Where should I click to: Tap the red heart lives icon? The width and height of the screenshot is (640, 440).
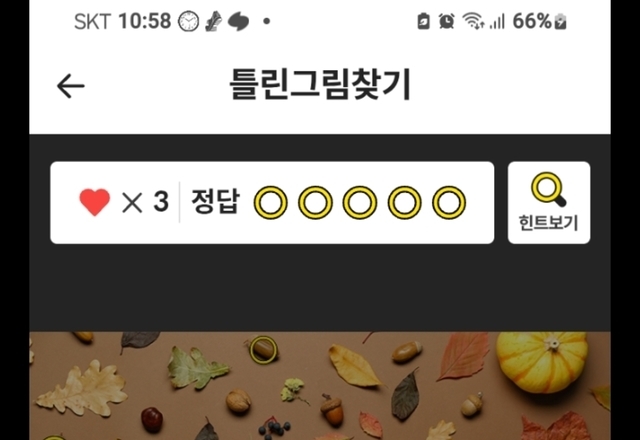[x=95, y=202]
